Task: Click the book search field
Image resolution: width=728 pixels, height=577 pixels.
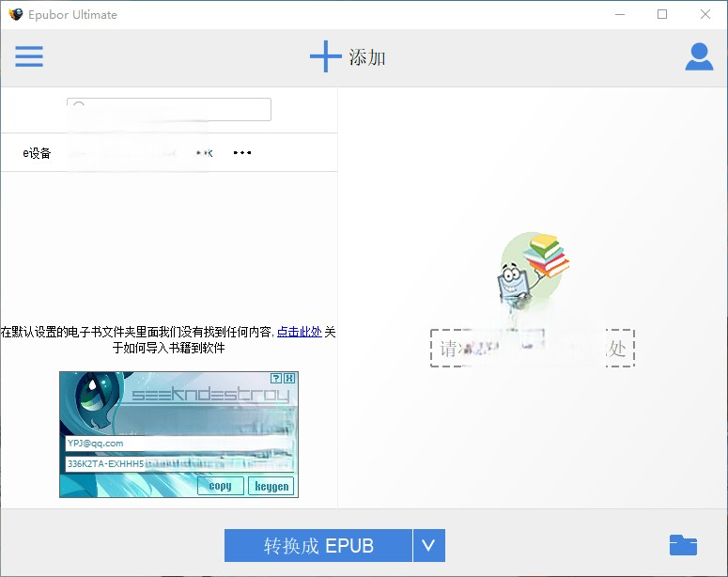Action: 169,109
